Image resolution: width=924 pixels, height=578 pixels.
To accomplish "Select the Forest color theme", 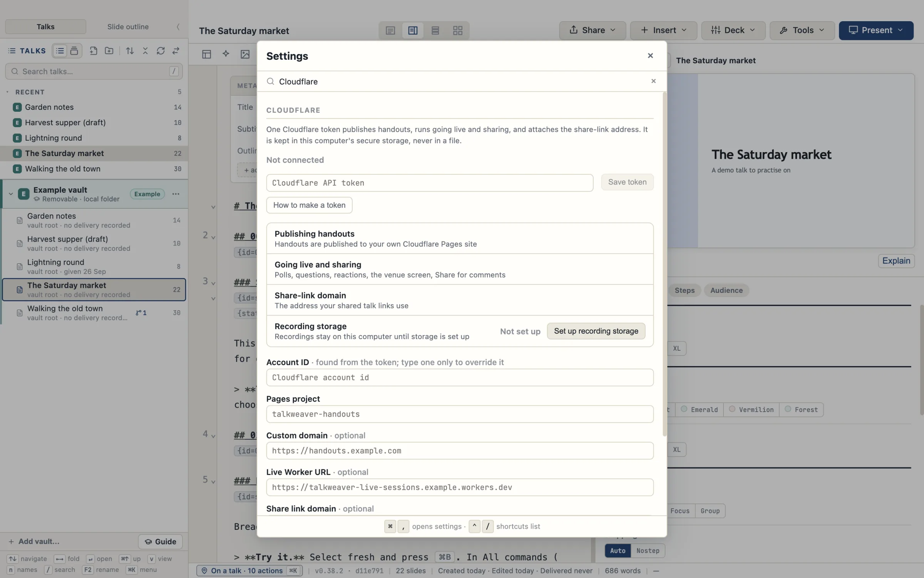I will 801,410.
